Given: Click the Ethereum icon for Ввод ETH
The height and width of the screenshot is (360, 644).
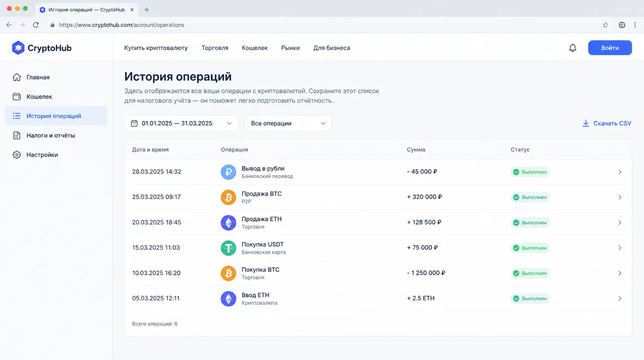Looking at the screenshot, I should point(229,299).
